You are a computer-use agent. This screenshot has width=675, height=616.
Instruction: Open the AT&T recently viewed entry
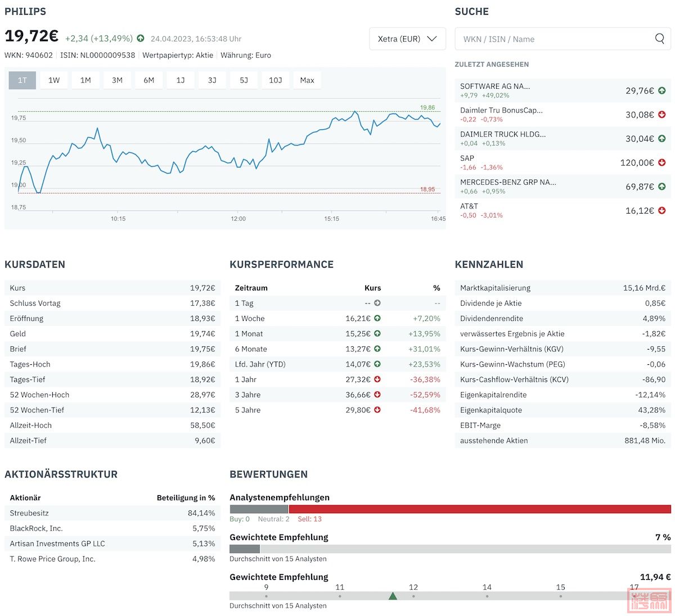point(562,210)
